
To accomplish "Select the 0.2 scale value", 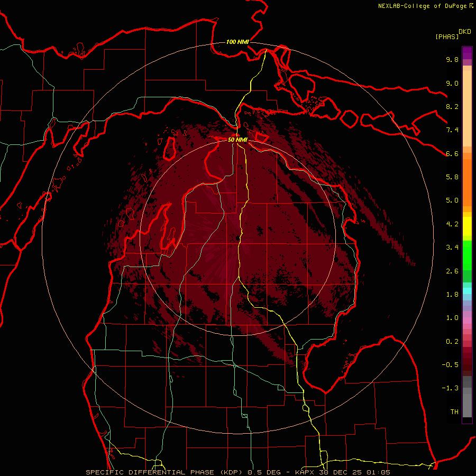I will pyautogui.click(x=452, y=342).
